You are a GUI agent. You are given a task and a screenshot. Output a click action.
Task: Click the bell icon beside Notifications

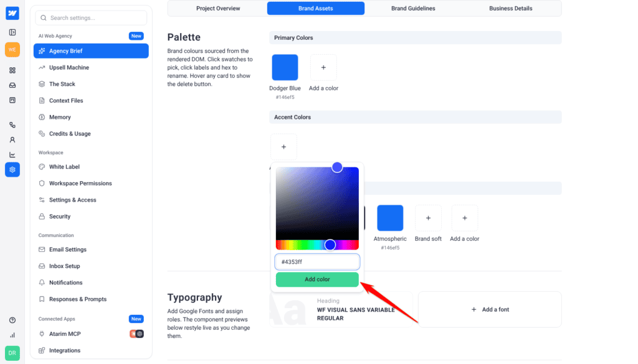tap(42, 282)
